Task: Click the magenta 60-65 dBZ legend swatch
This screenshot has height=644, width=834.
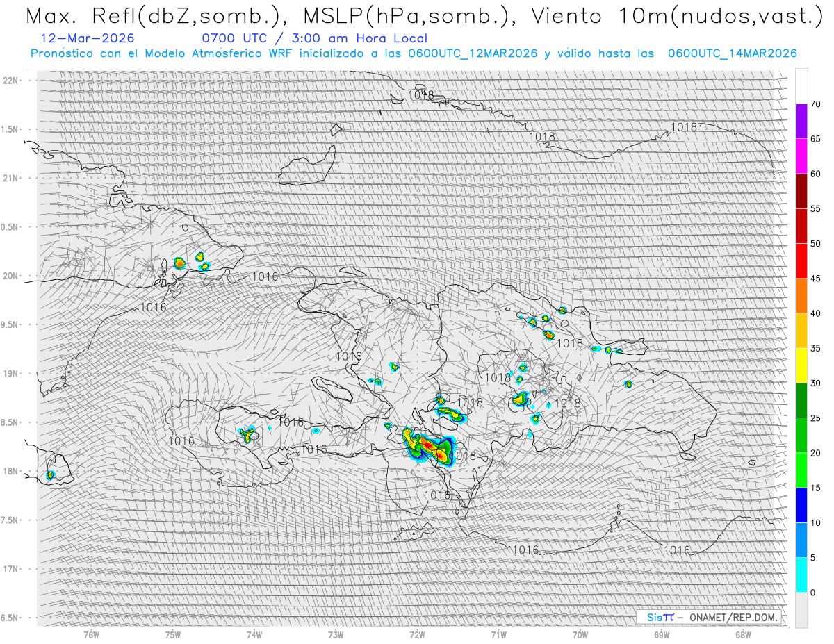Action: click(x=801, y=156)
